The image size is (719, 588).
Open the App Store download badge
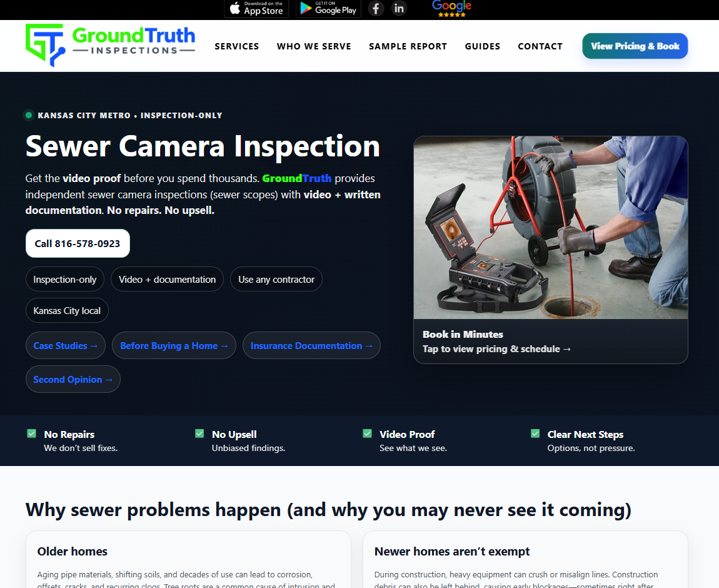[256, 8]
